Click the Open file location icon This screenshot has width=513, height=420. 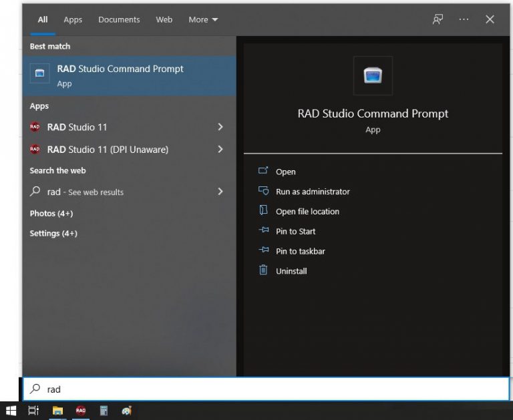pyautogui.click(x=263, y=210)
